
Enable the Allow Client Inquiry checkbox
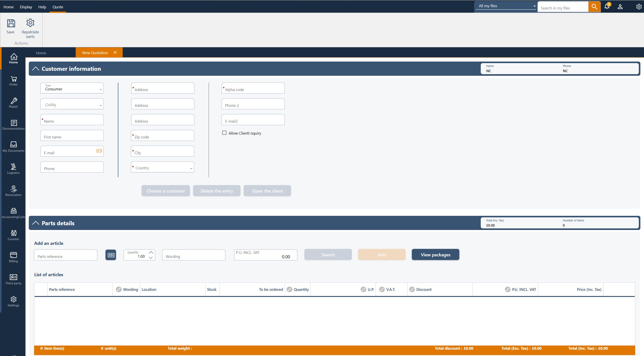224,133
